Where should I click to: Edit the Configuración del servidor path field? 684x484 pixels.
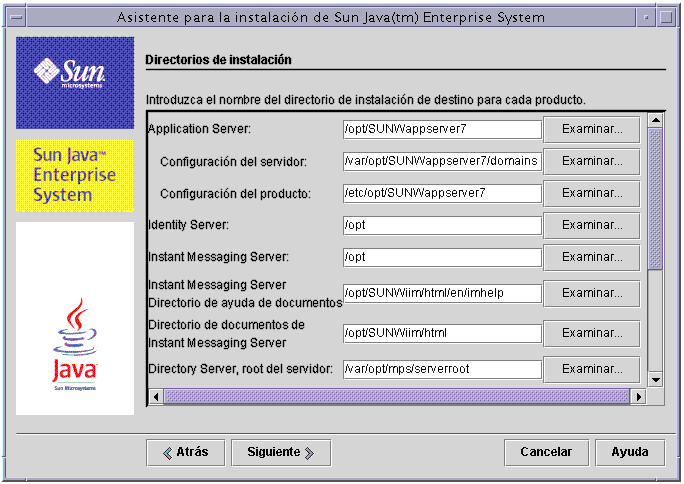[442, 161]
